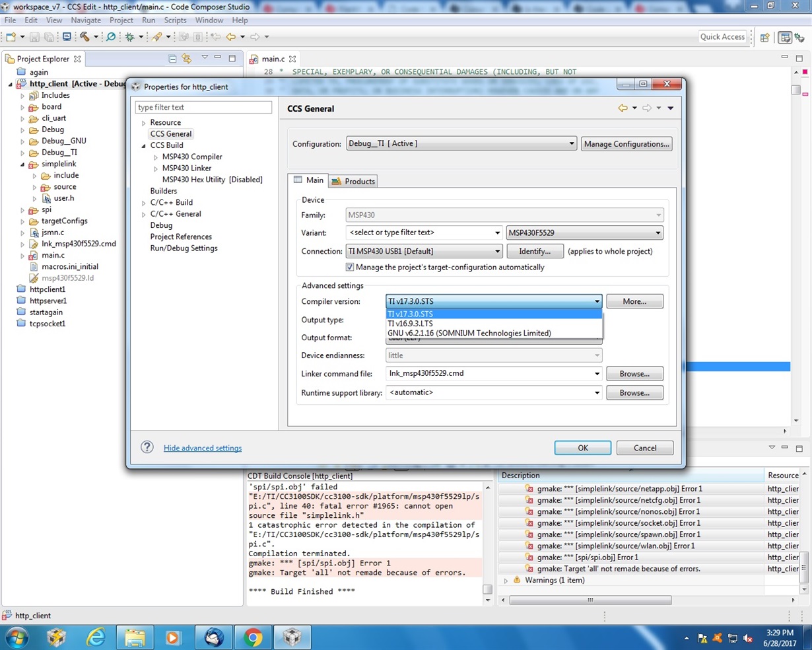Viewport: 812px width, 650px height.
Task: Collapse the CCS Build properties node
Action: (x=144, y=145)
